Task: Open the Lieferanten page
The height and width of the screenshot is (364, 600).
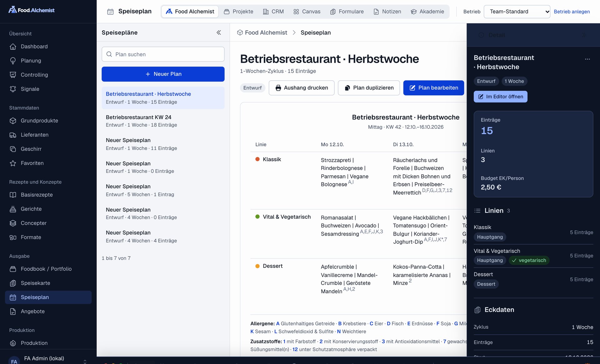Action: tap(48, 135)
